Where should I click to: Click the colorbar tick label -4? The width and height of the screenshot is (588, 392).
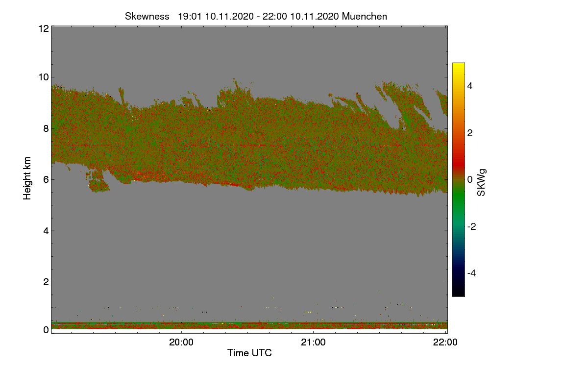(x=472, y=273)
